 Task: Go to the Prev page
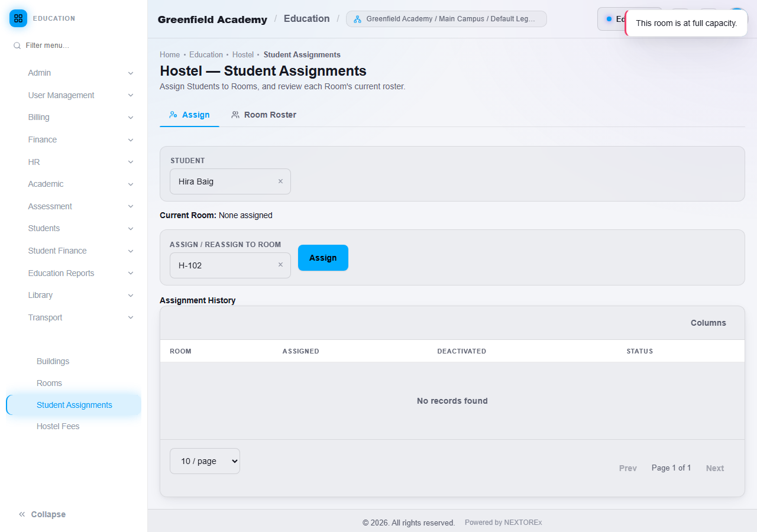[x=628, y=468]
